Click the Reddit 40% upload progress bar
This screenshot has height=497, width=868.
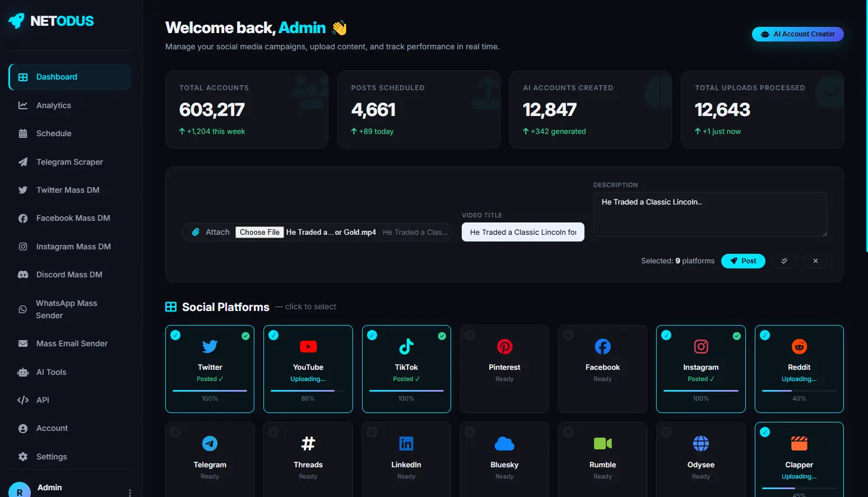(799, 391)
